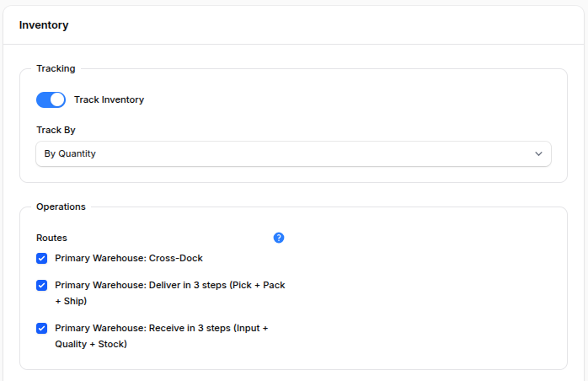Click the Track Inventory label text
This screenshot has width=588, height=381.
click(109, 99)
